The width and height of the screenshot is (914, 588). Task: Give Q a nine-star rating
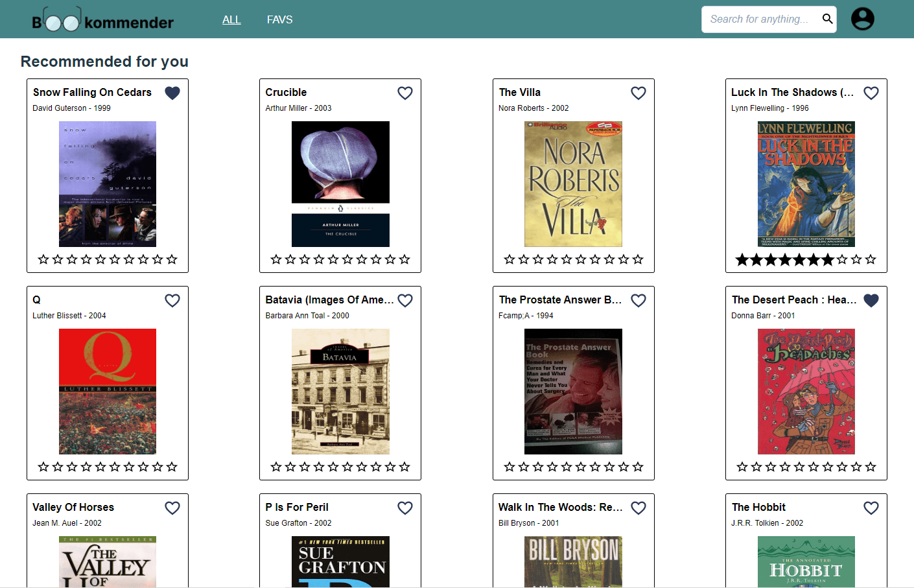[x=158, y=467]
